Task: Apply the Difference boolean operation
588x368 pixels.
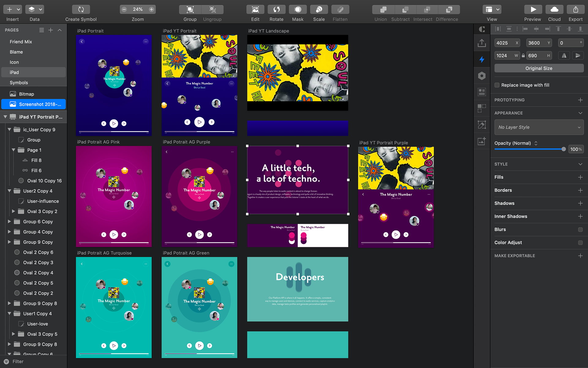Action: (449, 10)
